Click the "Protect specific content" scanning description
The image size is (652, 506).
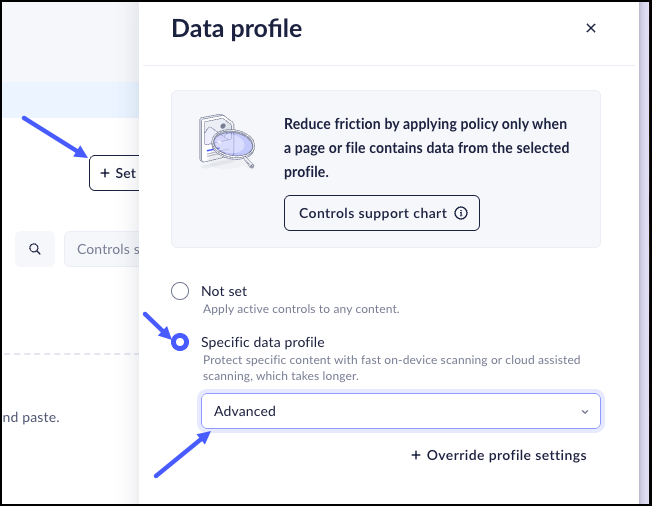[391, 368]
